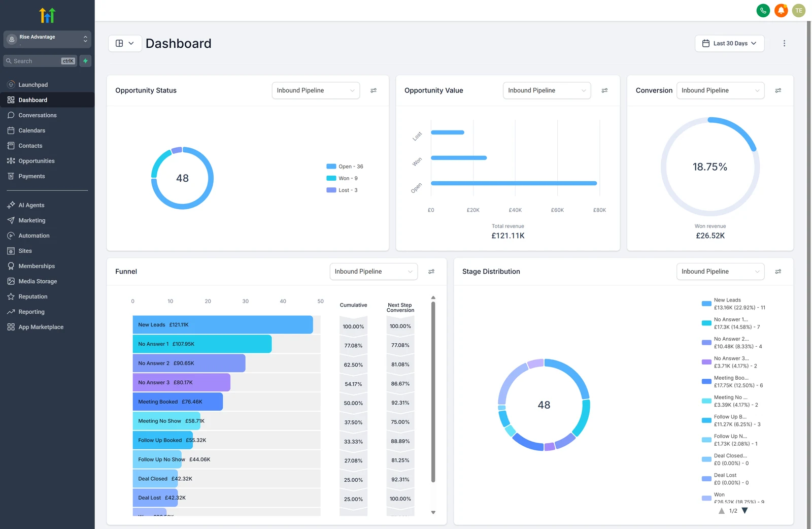Open Opportunity Status filter settings icon

pos(374,90)
